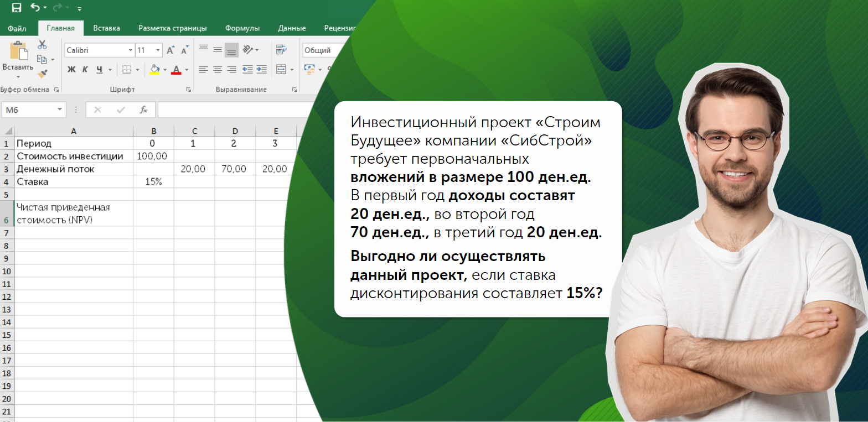Expand the Вставить paste options arrow

coord(18,77)
